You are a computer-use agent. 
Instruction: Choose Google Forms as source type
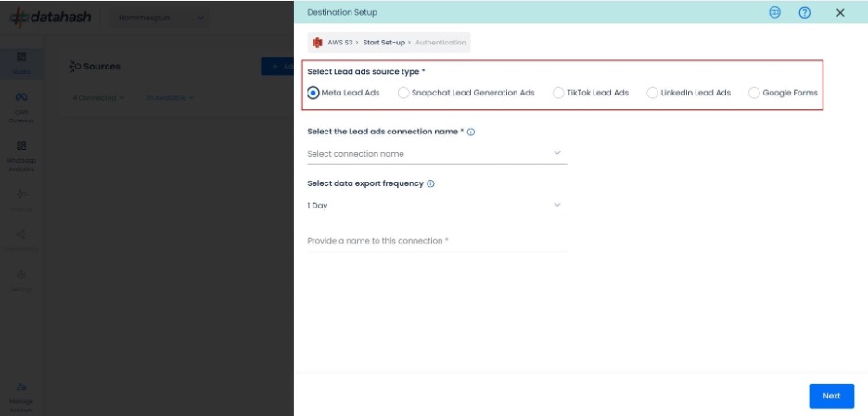click(x=754, y=93)
